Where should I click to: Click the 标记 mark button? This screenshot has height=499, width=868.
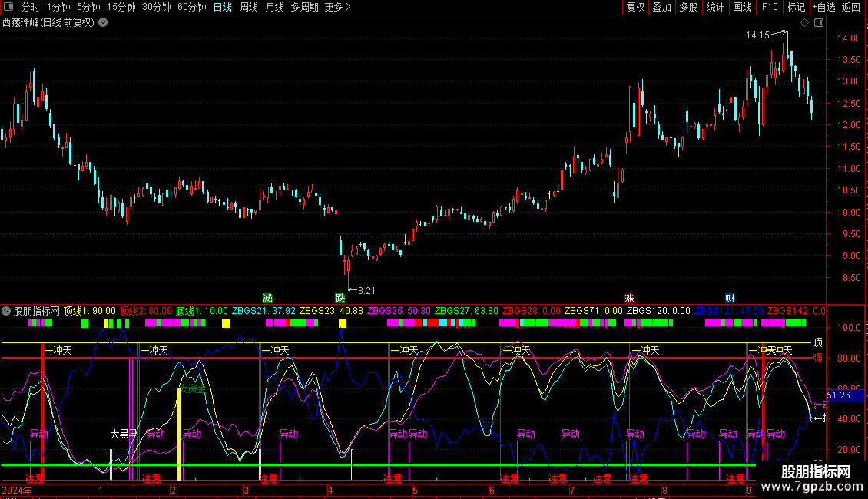[796, 7]
